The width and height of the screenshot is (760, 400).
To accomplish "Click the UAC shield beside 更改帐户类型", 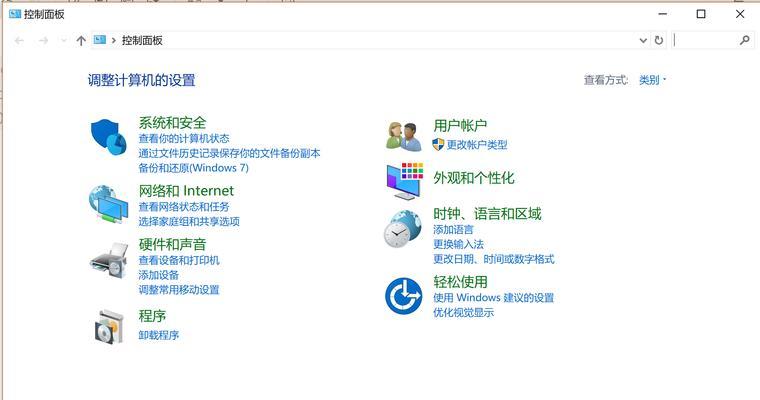I will (x=438, y=144).
